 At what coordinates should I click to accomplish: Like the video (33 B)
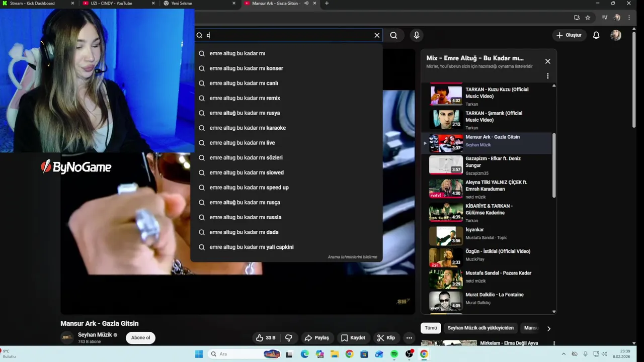click(266, 338)
